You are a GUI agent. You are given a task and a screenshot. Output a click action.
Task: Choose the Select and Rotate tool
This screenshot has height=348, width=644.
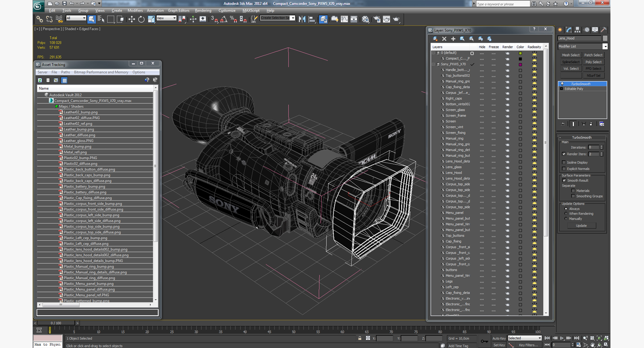[141, 19]
